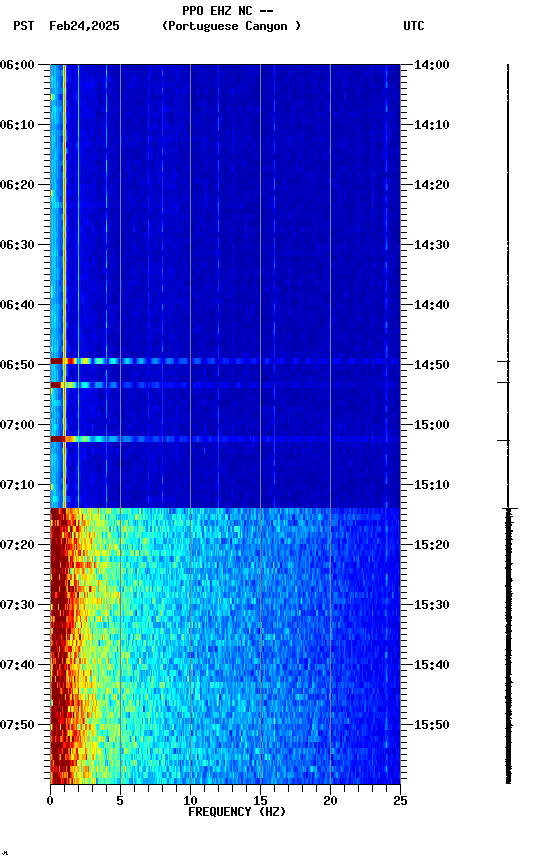The height and width of the screenshot is (864, 552).
Task: Click the UTC '14:30' time label
Action: click(x=432, y=245)
